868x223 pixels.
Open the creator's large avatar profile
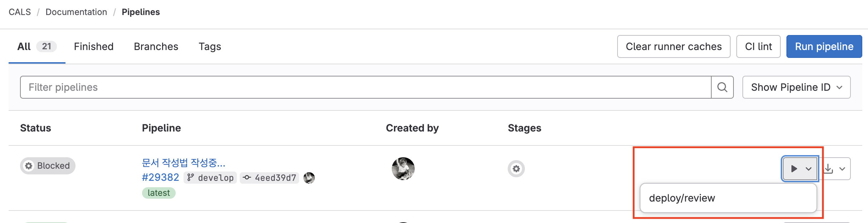403,169
